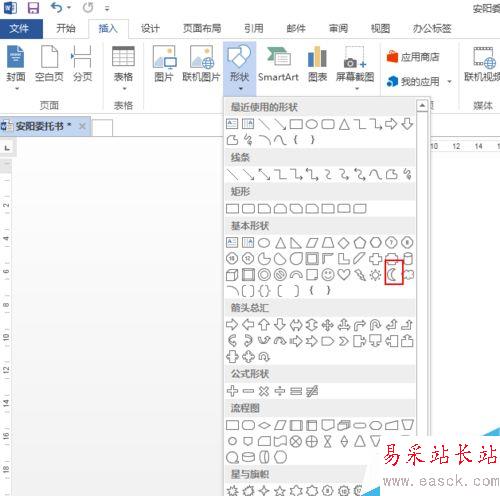Select the straight line in 线条 section

(232, 174)
